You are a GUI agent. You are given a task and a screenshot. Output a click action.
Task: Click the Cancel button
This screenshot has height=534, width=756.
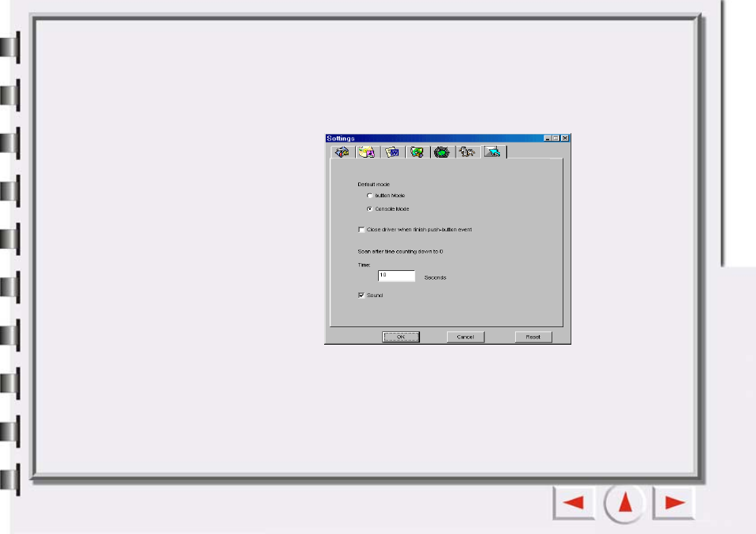click(x=465, y=337)
